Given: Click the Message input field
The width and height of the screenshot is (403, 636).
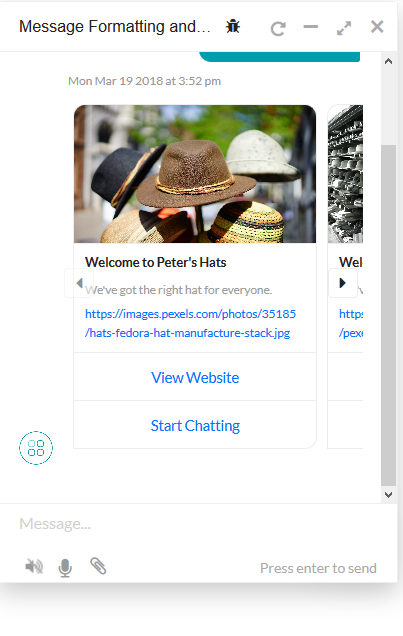Looking at the screenshot, I should click(x=199, y=524).
